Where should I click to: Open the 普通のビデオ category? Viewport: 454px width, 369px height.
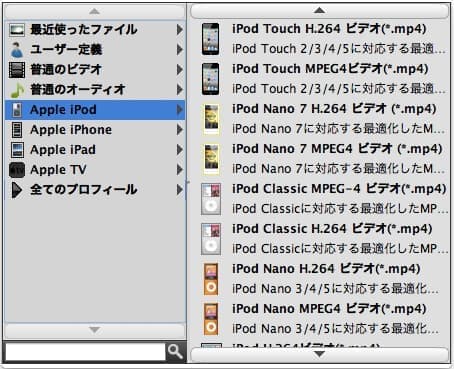[x=95, y=70]
